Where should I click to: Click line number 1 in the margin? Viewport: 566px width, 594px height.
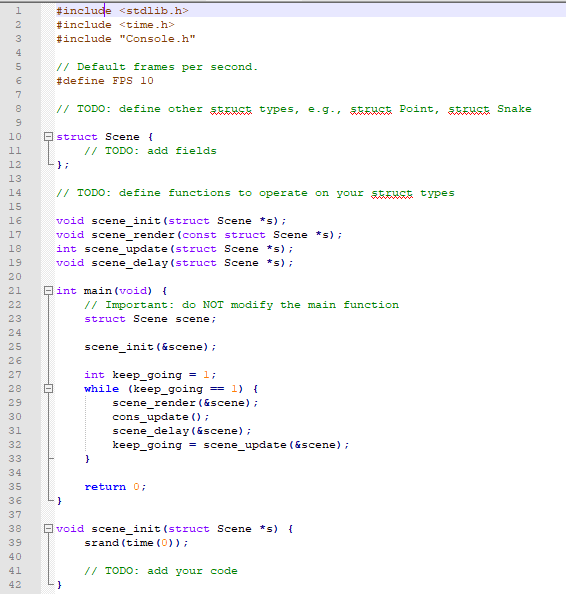(18, 11)
